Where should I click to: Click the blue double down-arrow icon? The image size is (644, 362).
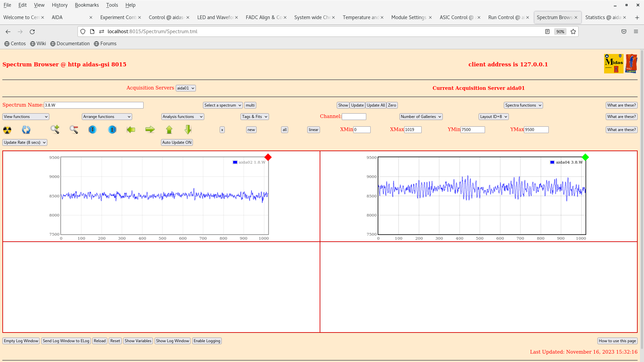93,130
